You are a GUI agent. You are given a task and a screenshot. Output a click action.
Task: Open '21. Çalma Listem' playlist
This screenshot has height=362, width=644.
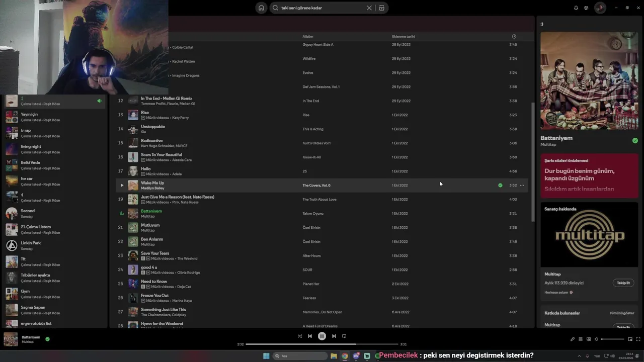[x=54, y=229]
